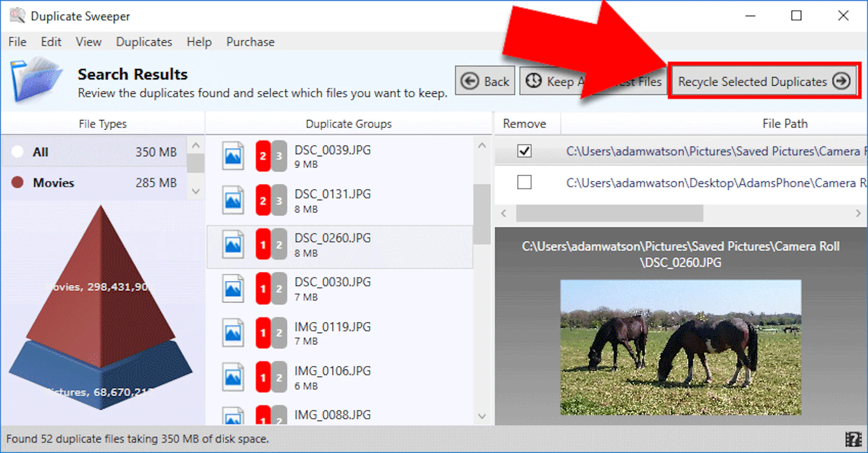
Task: Open the Duplicates menu
Action: (x=144, y=42)
